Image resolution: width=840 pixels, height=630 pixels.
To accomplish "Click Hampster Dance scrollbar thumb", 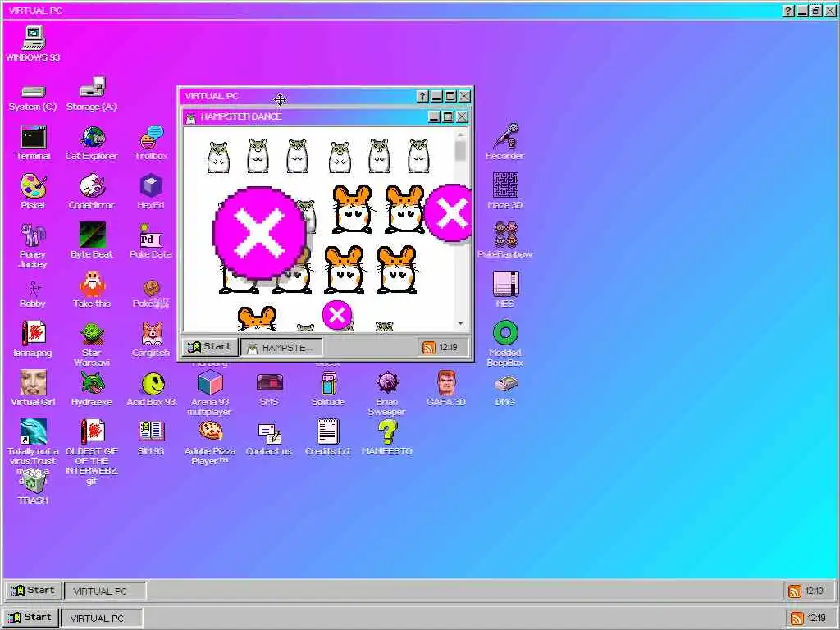I will (461, 151).
